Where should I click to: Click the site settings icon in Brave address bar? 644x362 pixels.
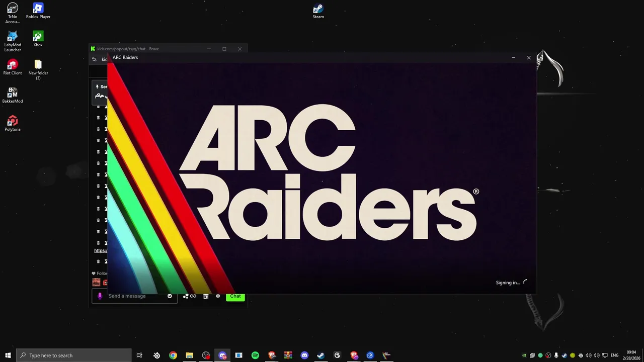click(x=94, y=59)
